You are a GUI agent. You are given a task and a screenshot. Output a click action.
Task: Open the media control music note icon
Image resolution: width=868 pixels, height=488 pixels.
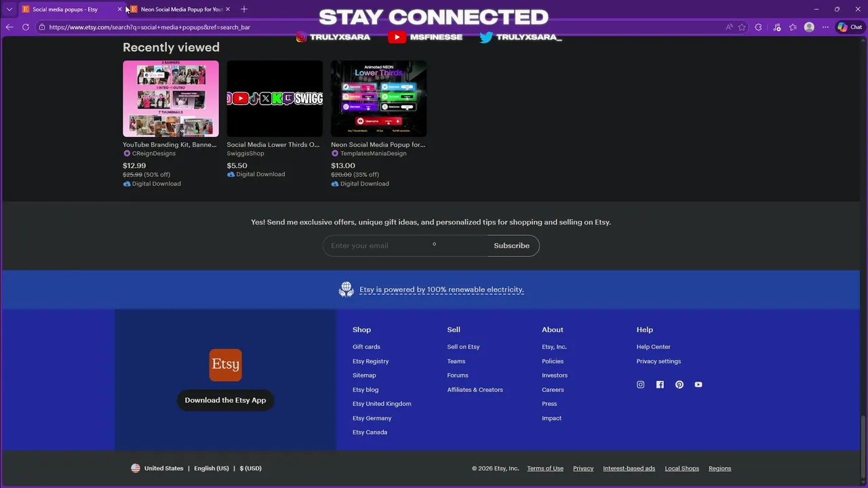(x=776, y=27)
